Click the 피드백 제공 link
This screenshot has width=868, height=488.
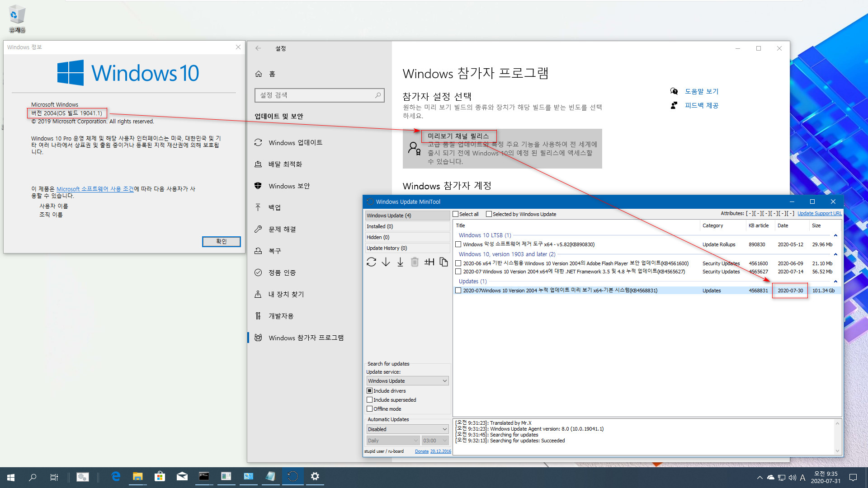701,105
